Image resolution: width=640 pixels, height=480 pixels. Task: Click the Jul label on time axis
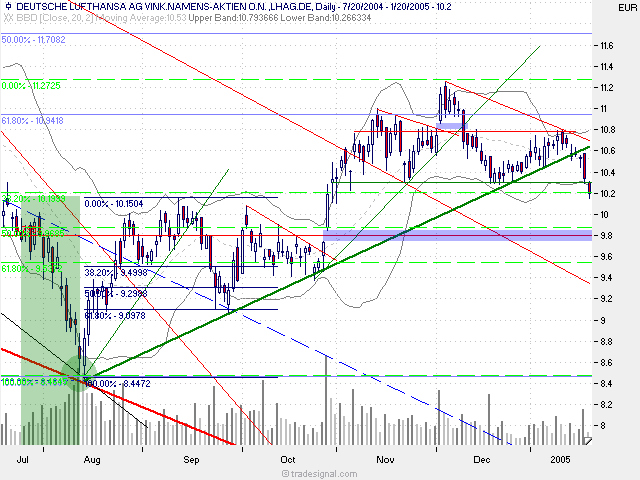23,460
